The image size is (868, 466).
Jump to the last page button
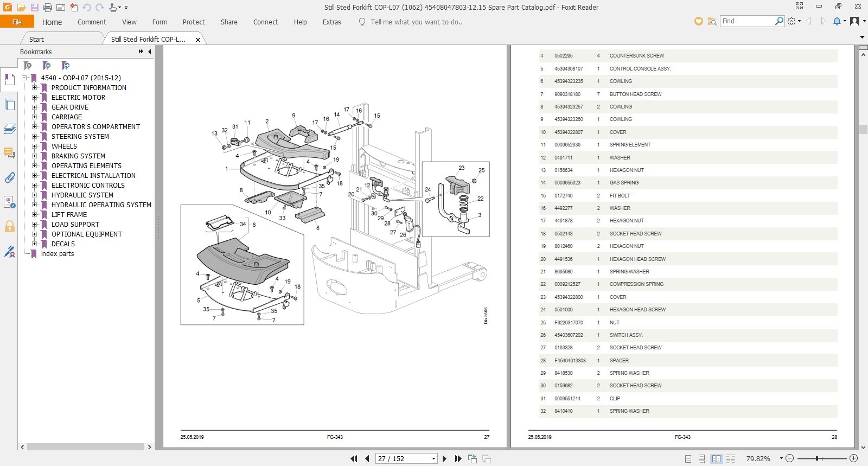(x=458, y=459)
